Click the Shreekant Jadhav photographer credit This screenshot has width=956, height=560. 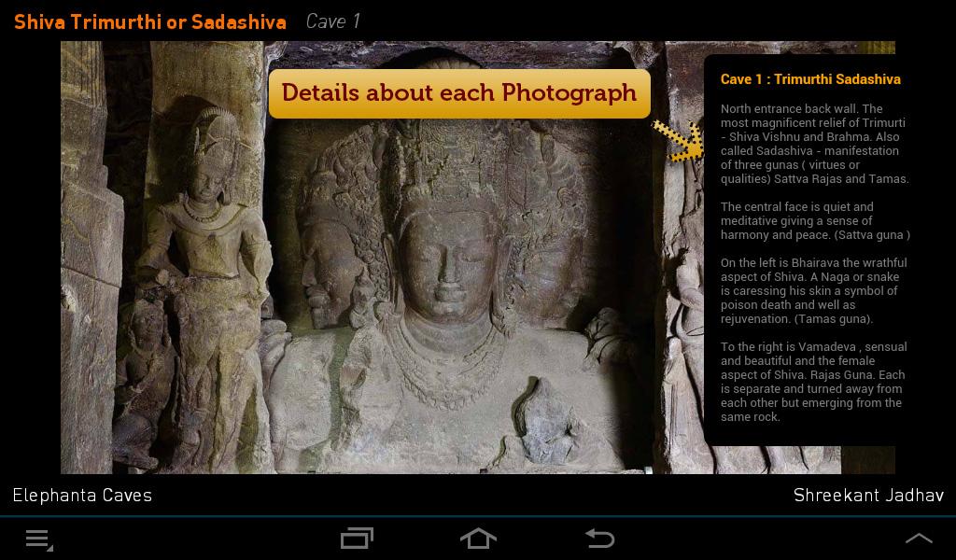tap(868, 496)
